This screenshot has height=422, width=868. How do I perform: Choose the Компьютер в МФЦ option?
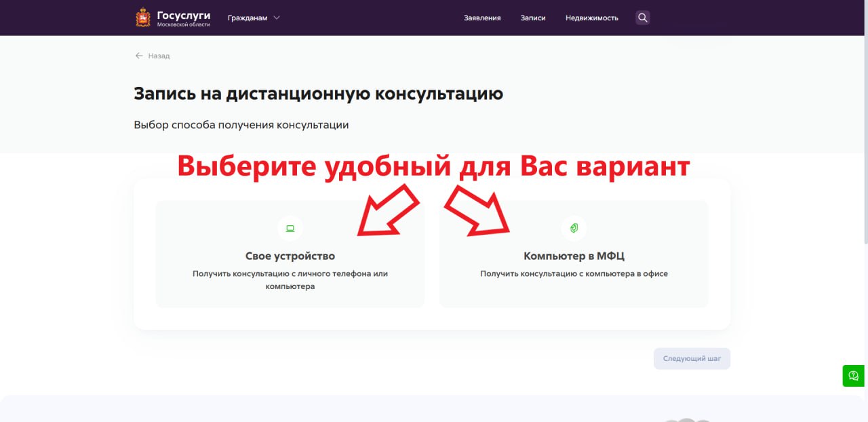point(574,256)
